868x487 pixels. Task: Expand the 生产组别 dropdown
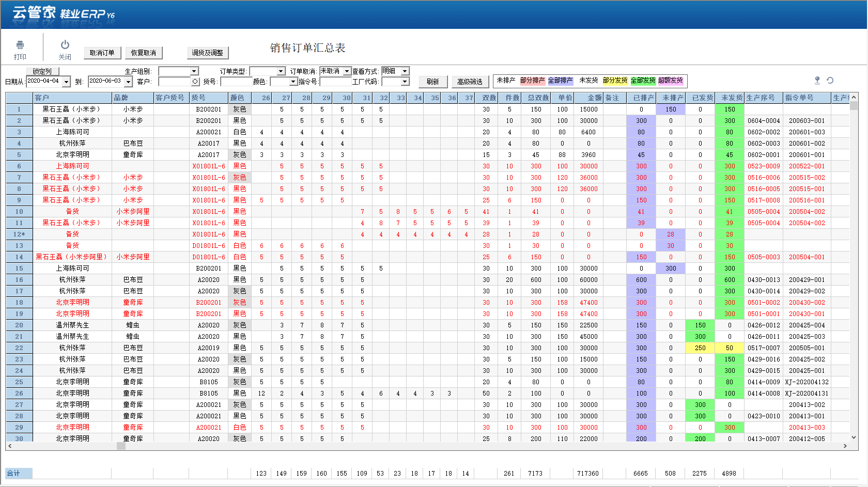194,71
